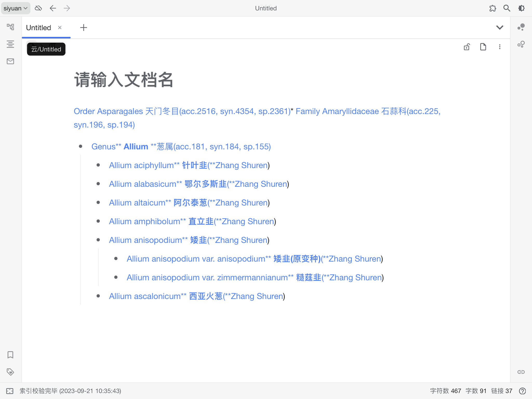Toggle document read-only lock
This screenshot has height=399, width=532.
point(467,47)
